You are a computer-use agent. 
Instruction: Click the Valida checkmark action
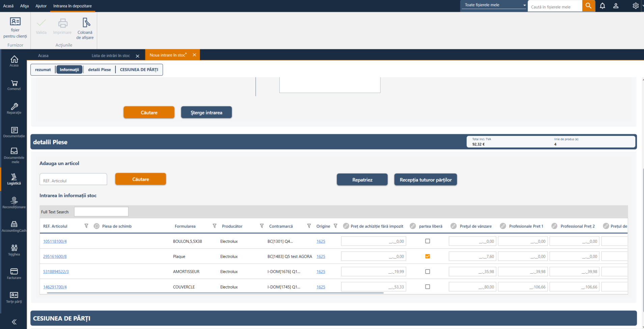click(41, 26)
